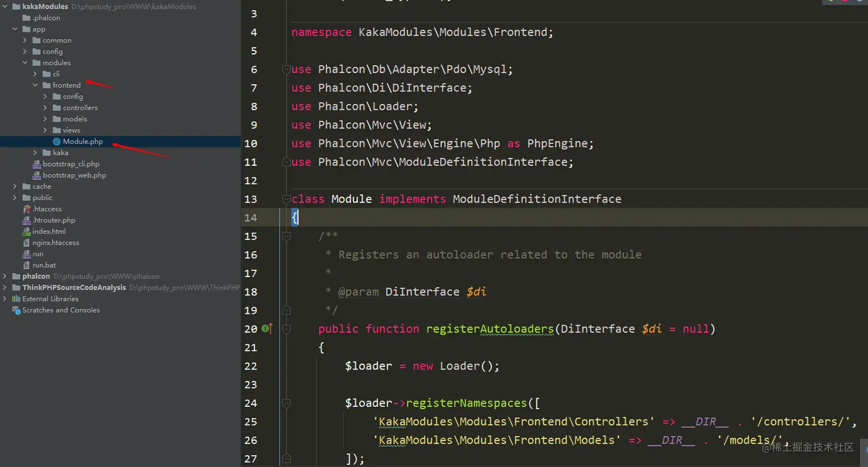Click the .phalcon folder icon
The height and width of the screenshot is (467, 868).
[26, 18]
